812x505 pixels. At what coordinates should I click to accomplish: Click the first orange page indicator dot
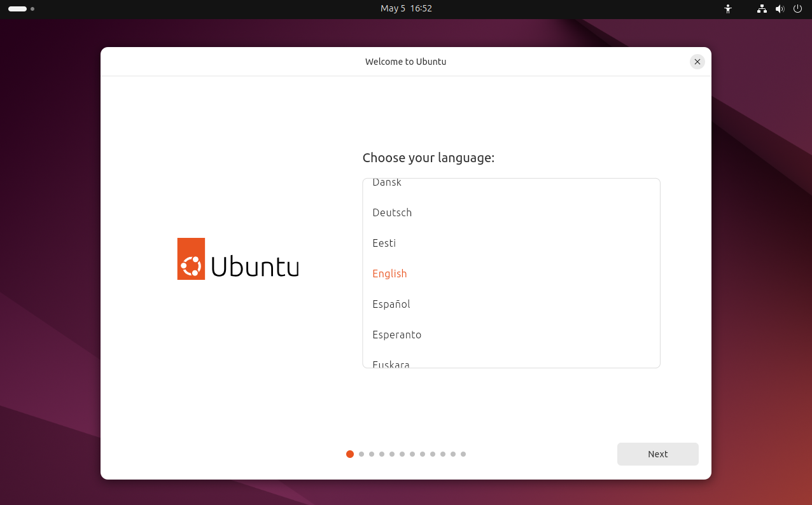click(x=350, y=454)
